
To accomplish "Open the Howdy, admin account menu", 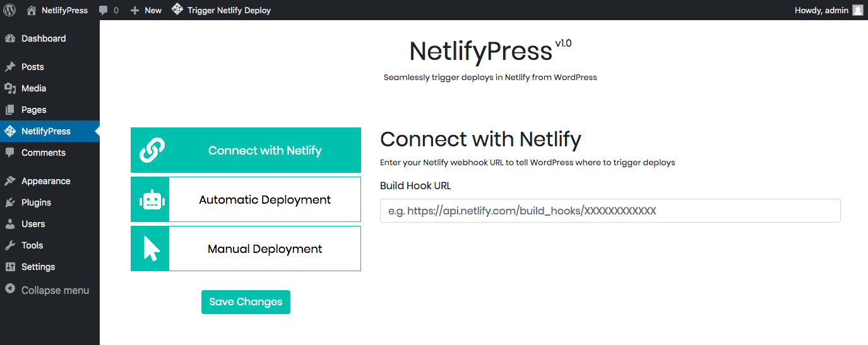I will 829,10.
